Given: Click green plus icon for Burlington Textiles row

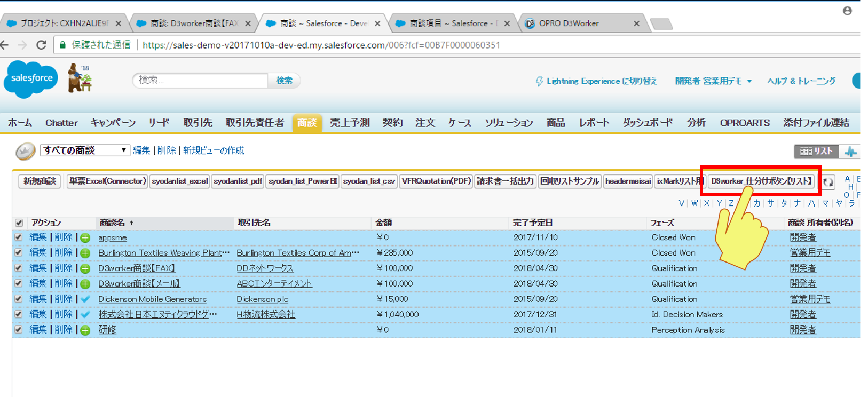Looking at the screenshot, I should [x=85, y=253].
